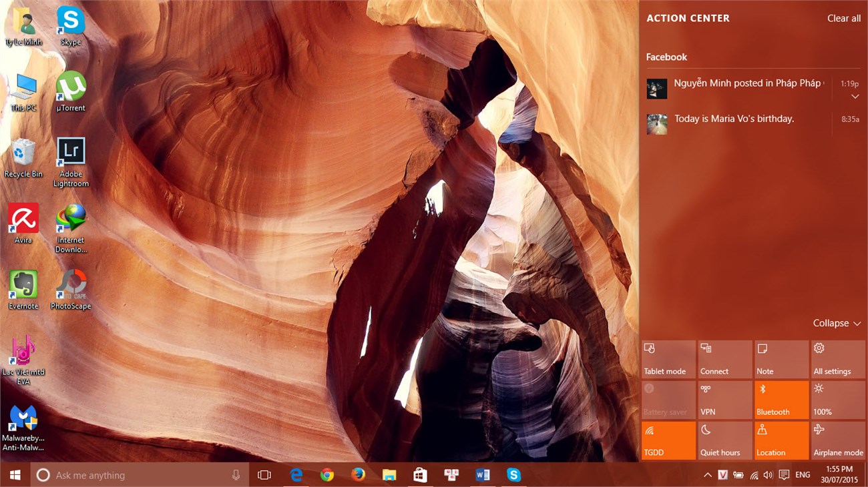The width and height of the screenshot is (868, 487).
Task: Open the clock and date flyout
Action: 839,475
